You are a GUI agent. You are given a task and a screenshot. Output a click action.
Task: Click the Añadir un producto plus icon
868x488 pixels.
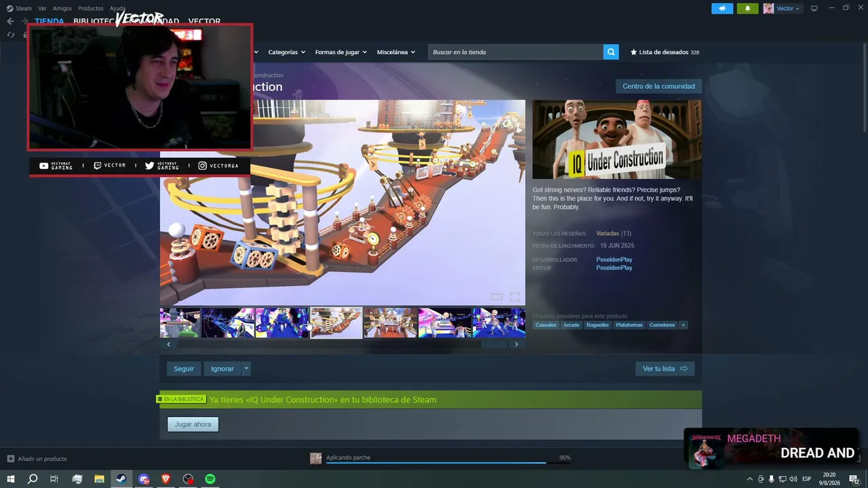[10, 459]
